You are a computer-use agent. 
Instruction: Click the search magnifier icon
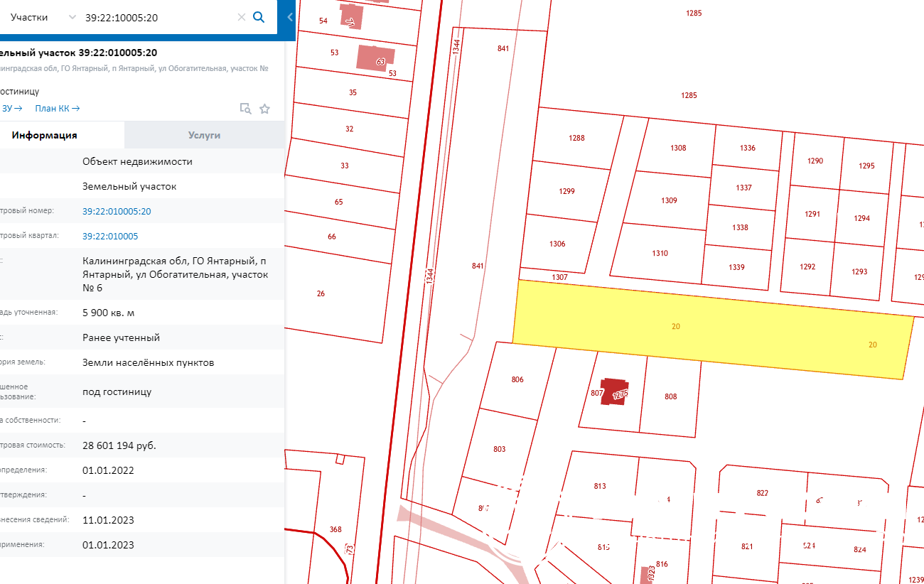click(x=259, y=17)
